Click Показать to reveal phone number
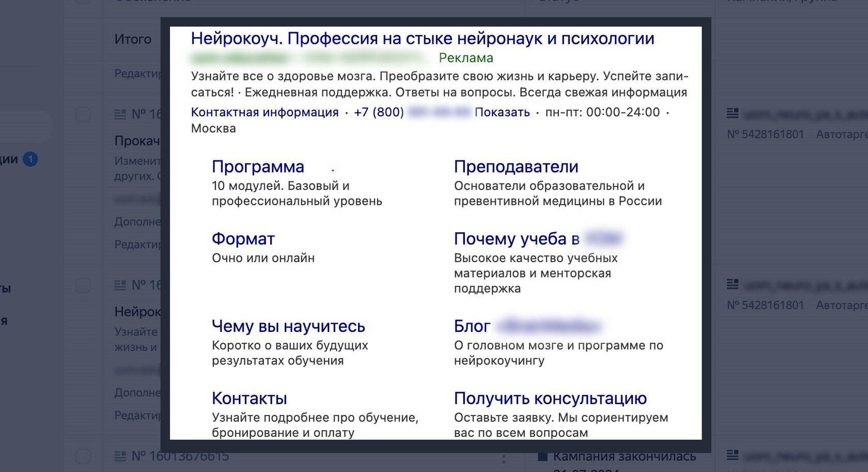868x472 pixels. (502, 112)
